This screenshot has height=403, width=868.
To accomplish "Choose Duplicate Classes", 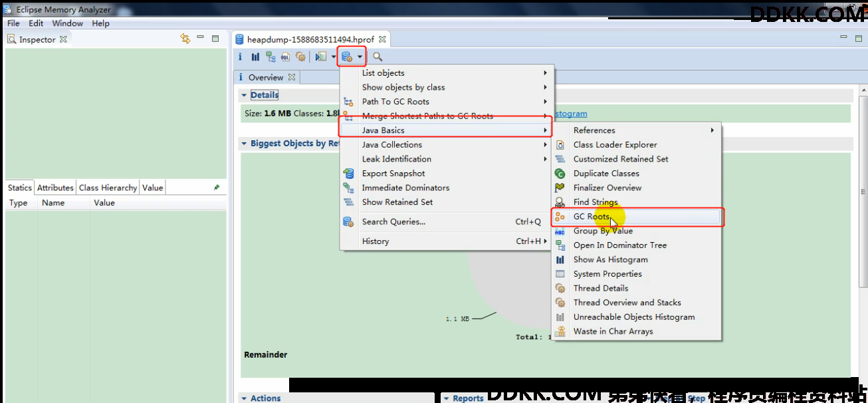I will coord(637,174).
